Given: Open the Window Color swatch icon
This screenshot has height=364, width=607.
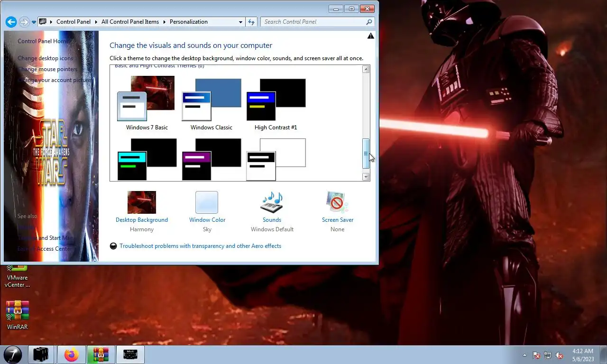Looking at the screenshot, I should (207, 202).
